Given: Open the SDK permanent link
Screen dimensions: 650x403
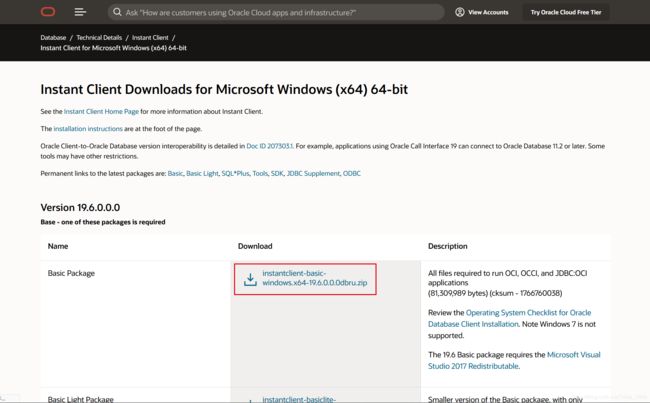Looking at the screenshot, I should coord(277,173).
